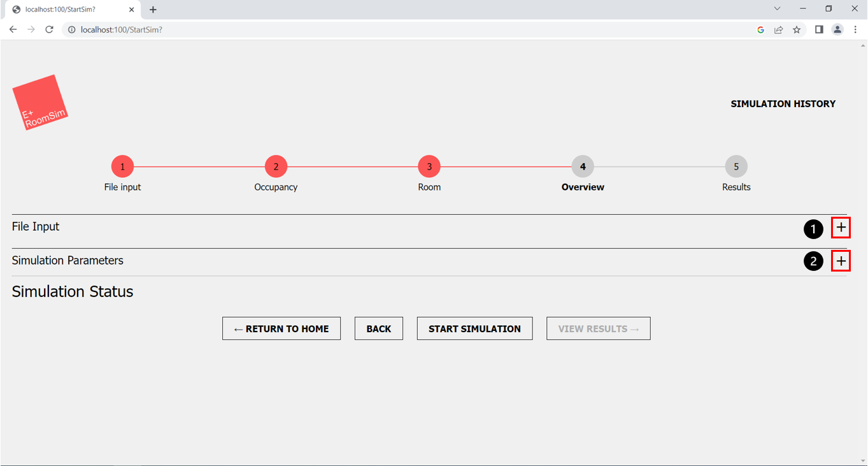The height and width of the screenshot is (466, 868).
Task: Open the share this page icon
Action: tap(778, 30)
